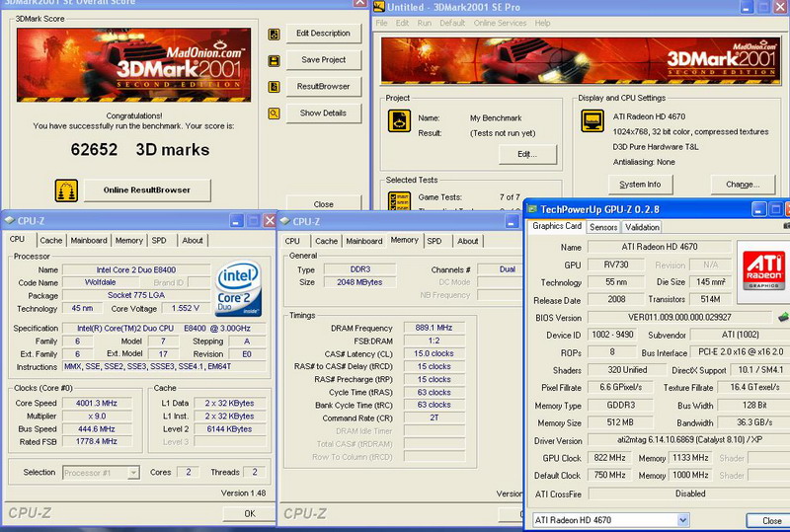This screenshot has width=790, height=532.
Task: Open SPD tab in the Memory CPU-Z window
Action: coord(434,241)
